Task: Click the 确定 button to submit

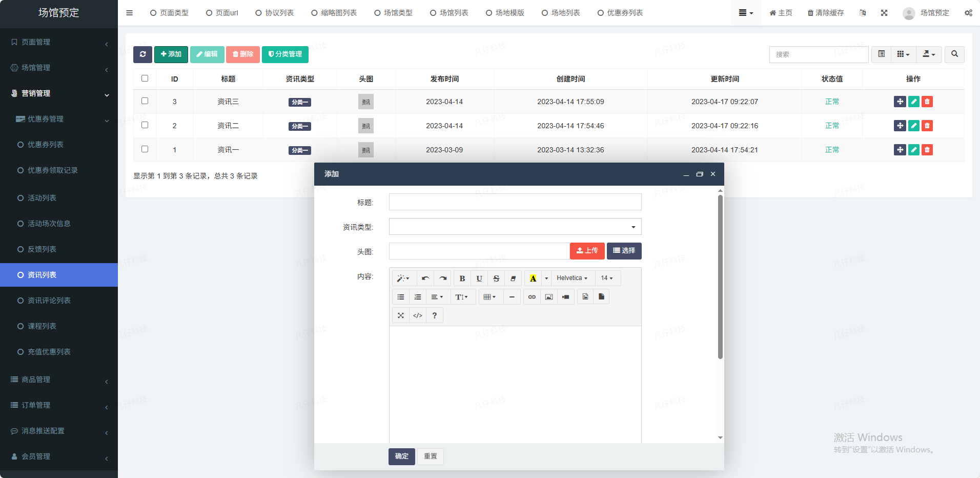Action: tap(401, 456)
